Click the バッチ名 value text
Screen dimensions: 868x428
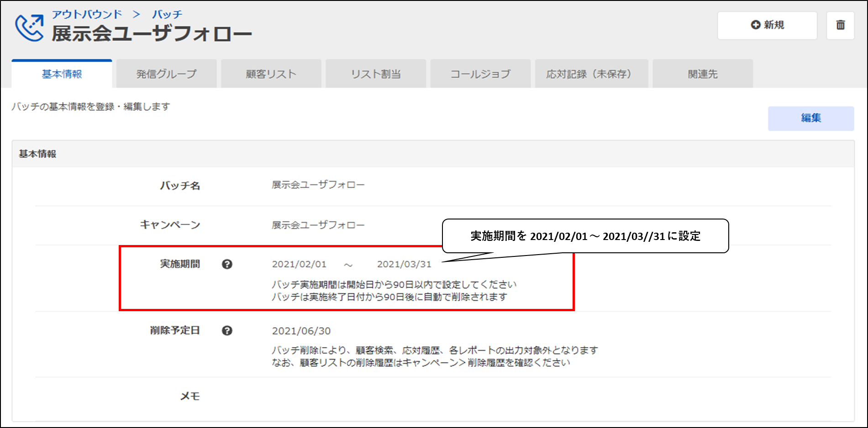(x=318, y=185)
